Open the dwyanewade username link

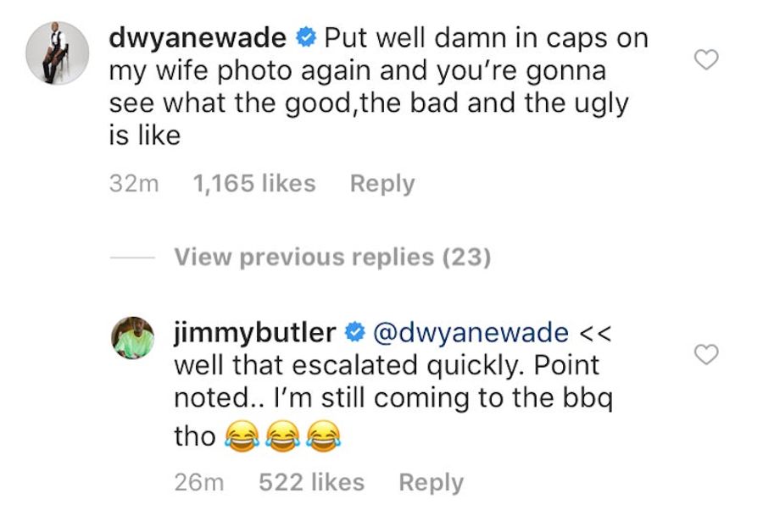click(x=198, y=38)
